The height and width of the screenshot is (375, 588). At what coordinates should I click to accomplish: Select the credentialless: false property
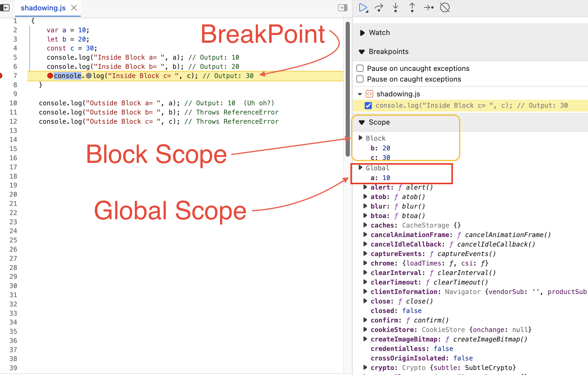pyautogui.click(x=412, y=349)
